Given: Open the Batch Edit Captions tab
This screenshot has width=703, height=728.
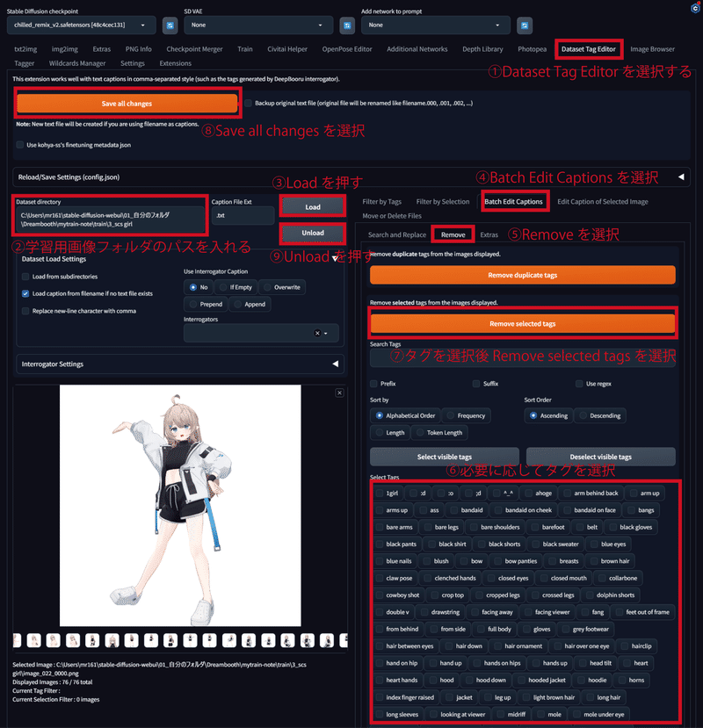Looking at the screenshot, I should click(513, 201).
